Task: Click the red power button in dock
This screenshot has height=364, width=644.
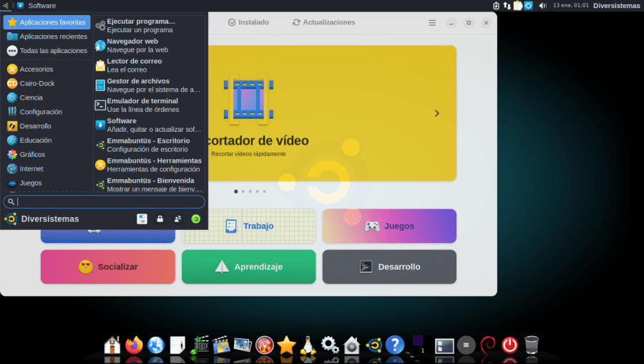Action: [x=509, y=345]
